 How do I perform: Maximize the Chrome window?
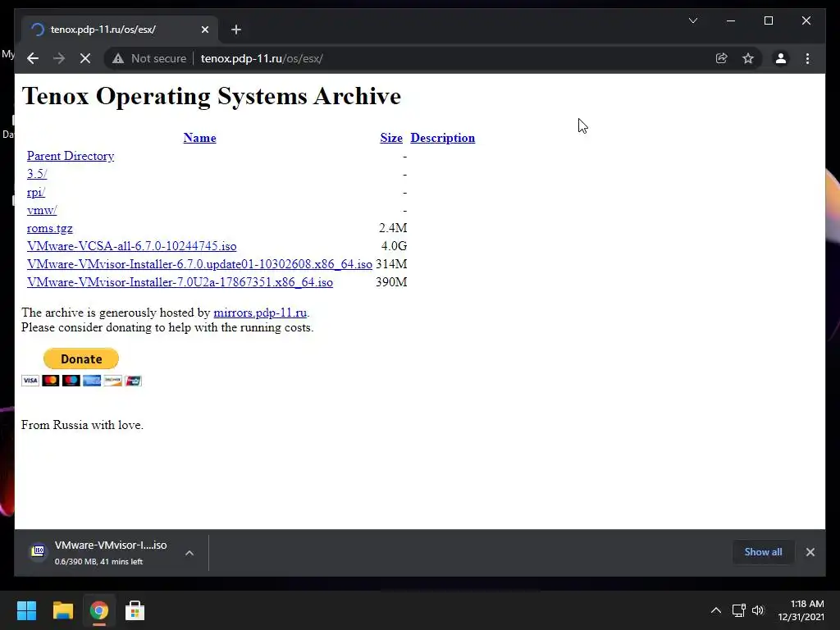(768, 21)
